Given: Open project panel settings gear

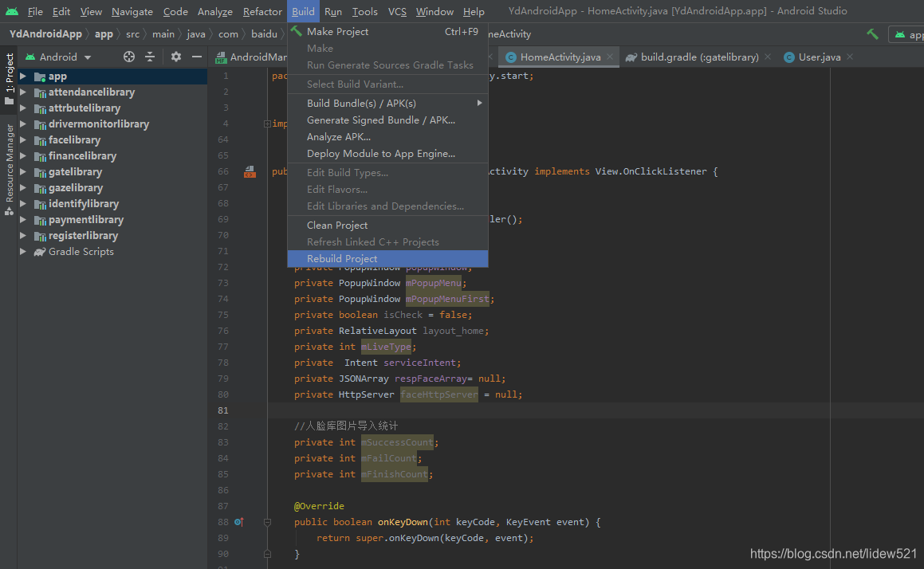Looking at the screenshot, I should [175, 57].
